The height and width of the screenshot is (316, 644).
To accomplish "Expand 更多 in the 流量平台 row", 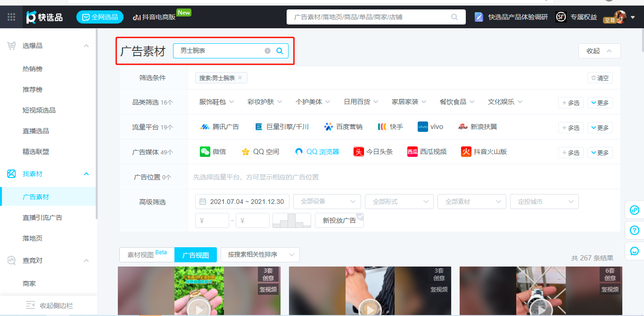I will click(600, 128).
